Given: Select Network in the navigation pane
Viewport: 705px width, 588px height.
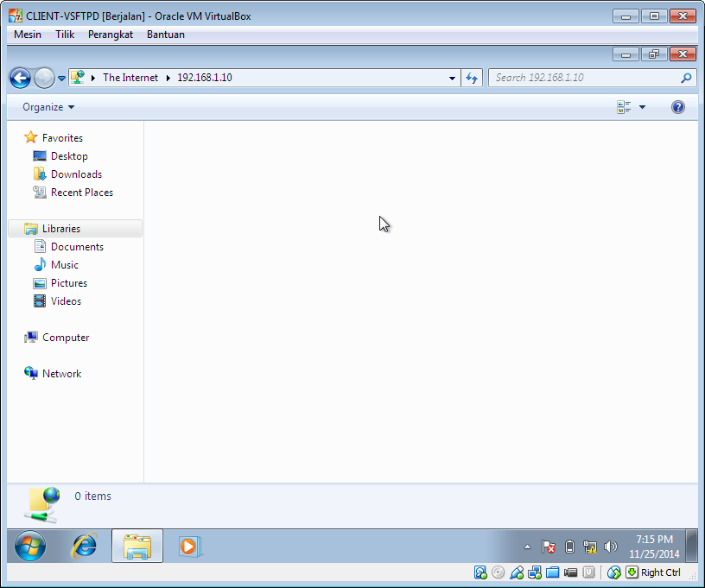Looking at the screenshot, I should click(x=61, y=374).
